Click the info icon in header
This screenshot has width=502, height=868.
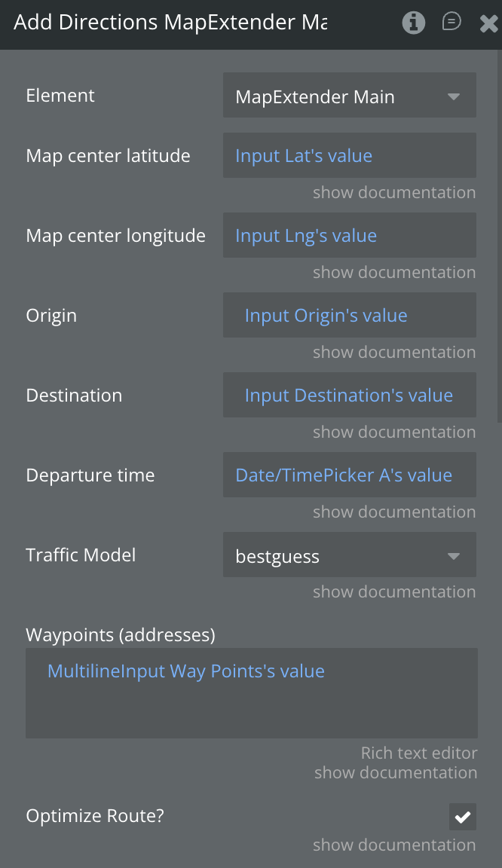click(413, 23)
